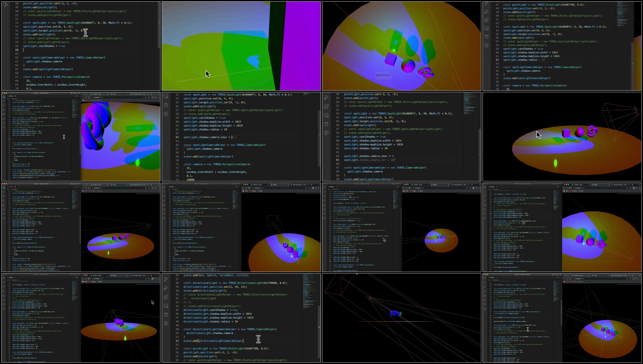643x364 pixels.
Task: Toggle primary side bar in torus close-up VS Code
Action: point(72,93)
